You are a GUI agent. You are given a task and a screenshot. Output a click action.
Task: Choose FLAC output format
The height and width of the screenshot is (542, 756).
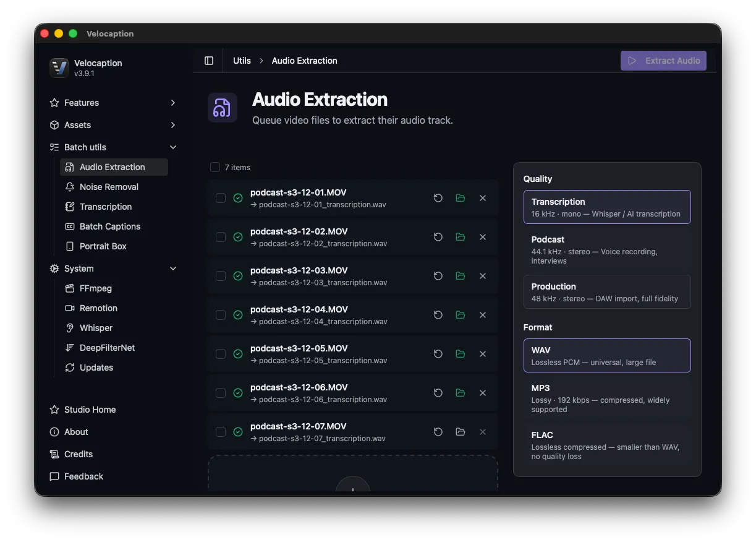[x=607, y=445]
